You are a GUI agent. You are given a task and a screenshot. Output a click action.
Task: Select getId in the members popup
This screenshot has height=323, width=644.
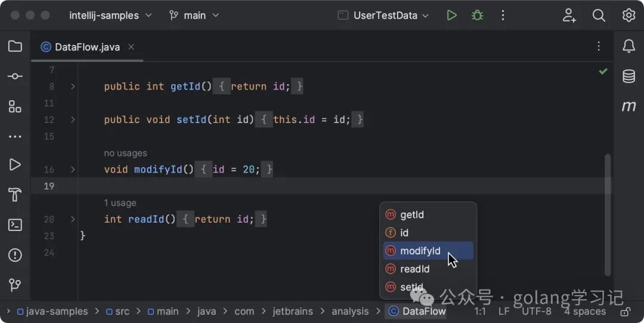point(428,215)
